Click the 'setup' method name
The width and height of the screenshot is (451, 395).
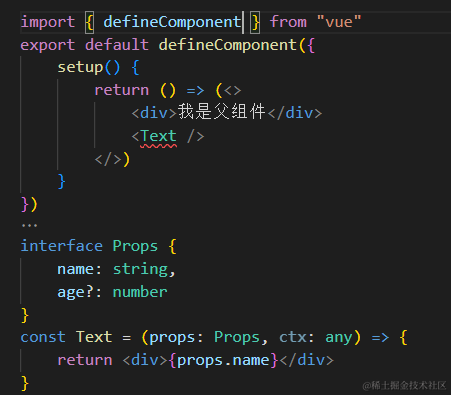tap(80, 68)
